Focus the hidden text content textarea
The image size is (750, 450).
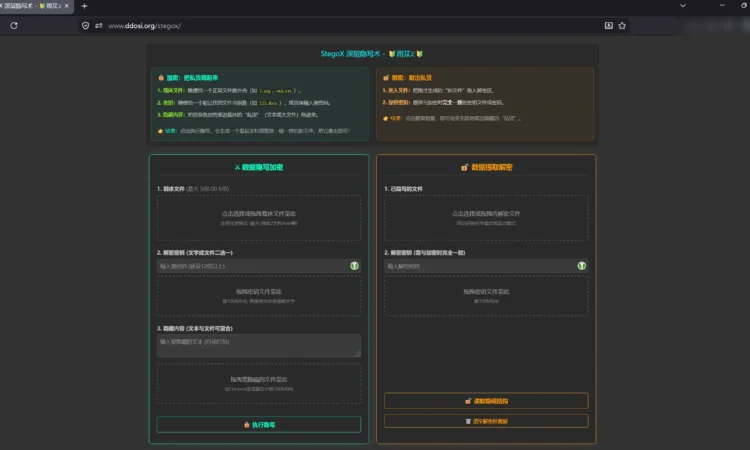259,345
